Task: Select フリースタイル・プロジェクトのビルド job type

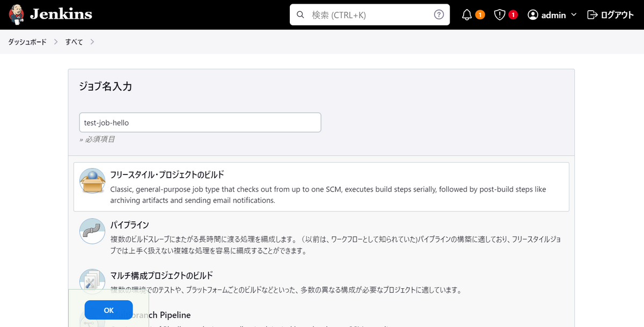Action: (321, 187)
